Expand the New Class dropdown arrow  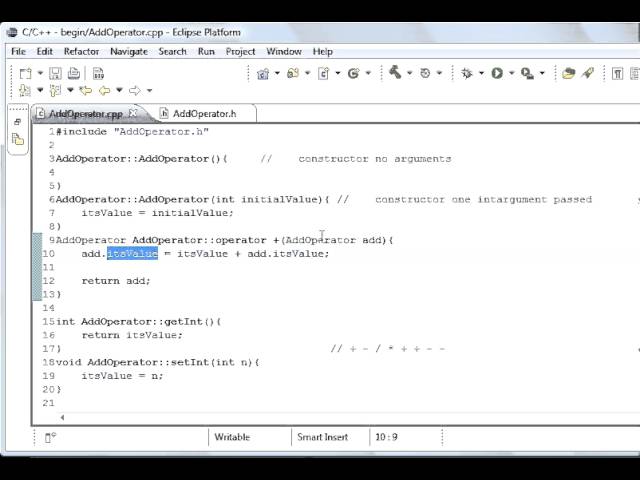tap(368, 73)
